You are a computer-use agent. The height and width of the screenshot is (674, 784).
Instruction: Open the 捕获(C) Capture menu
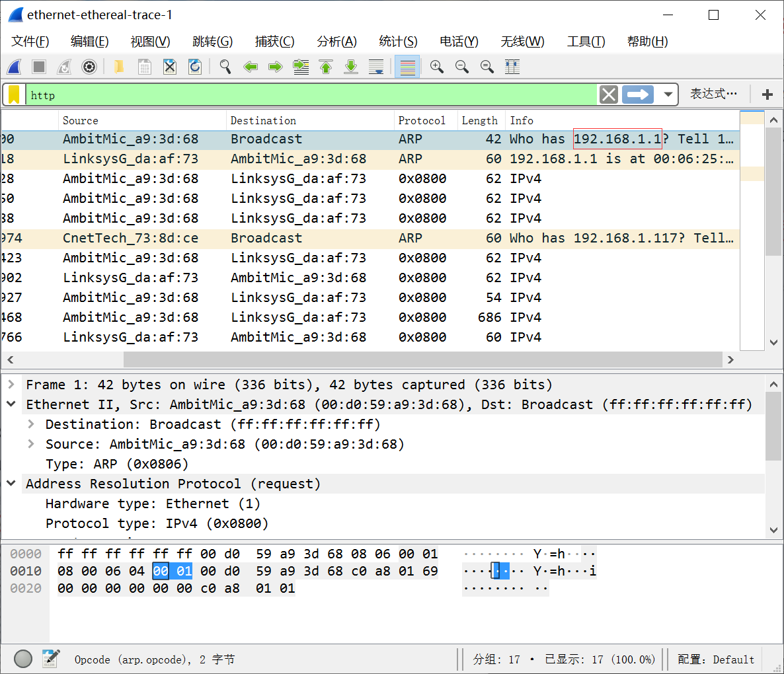[x=274, y=42]
